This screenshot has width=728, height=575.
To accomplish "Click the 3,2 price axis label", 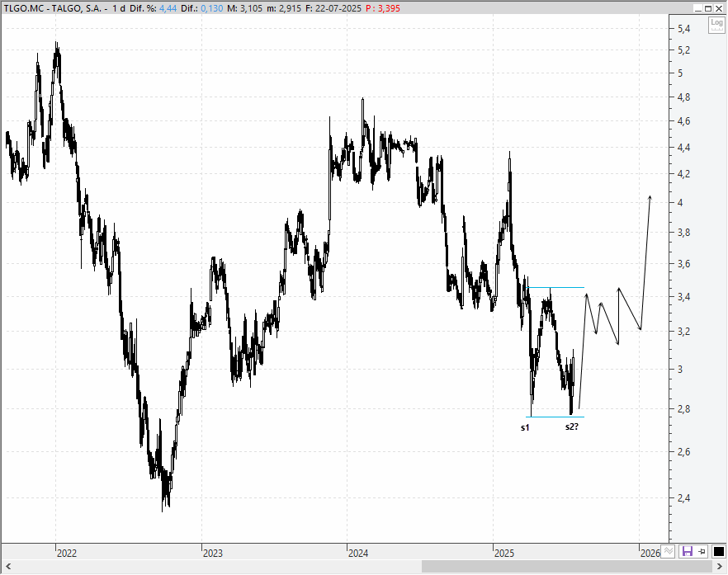I will 684,332.
